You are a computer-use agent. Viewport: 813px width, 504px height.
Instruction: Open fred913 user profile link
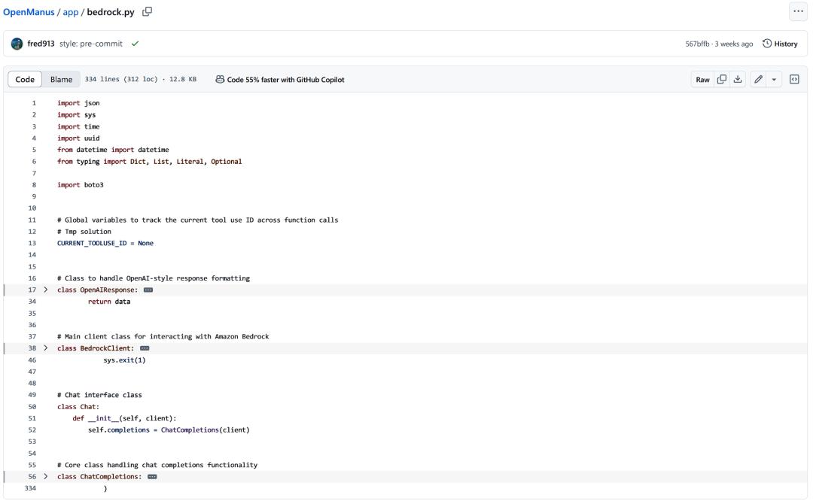[x=41, y=44]
